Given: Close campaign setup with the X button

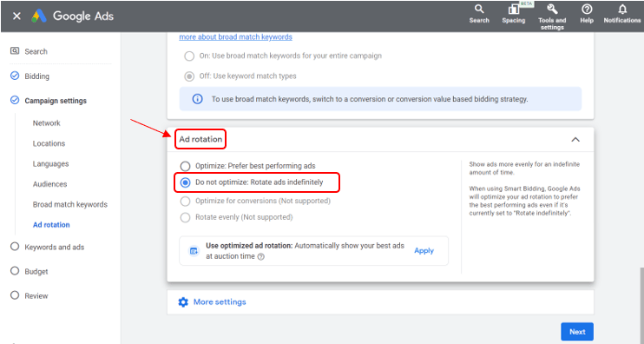Looking at the screenshot, I should coord(16,16).
